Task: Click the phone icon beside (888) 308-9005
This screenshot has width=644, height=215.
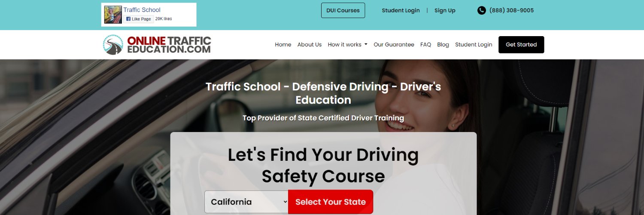Action: (x=481, y=10)
